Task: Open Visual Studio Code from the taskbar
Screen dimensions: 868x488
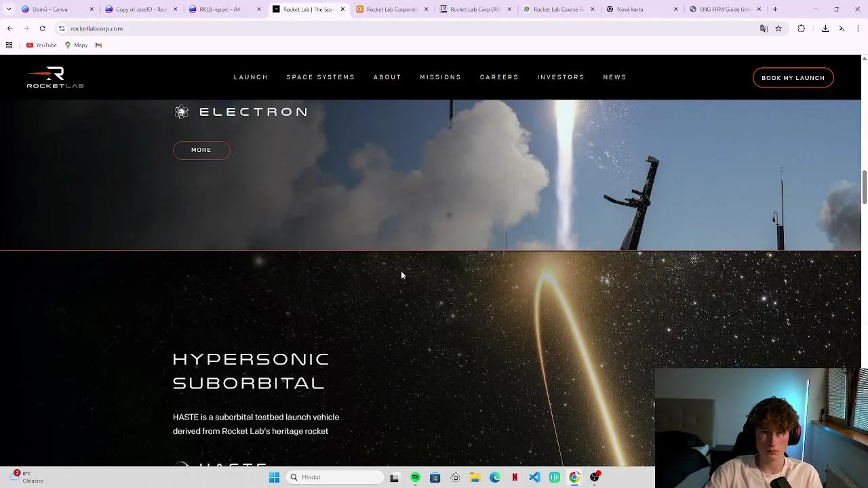Action: [535, 477]
